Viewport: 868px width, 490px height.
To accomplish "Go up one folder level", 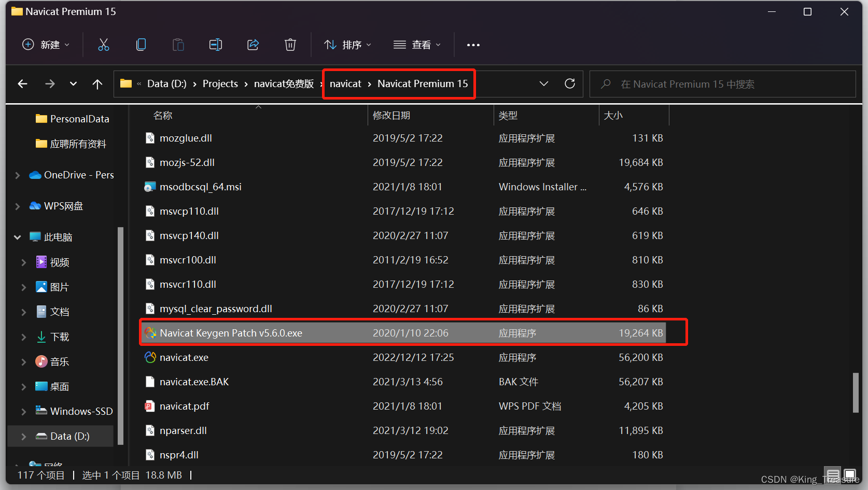I will [97, 83].
